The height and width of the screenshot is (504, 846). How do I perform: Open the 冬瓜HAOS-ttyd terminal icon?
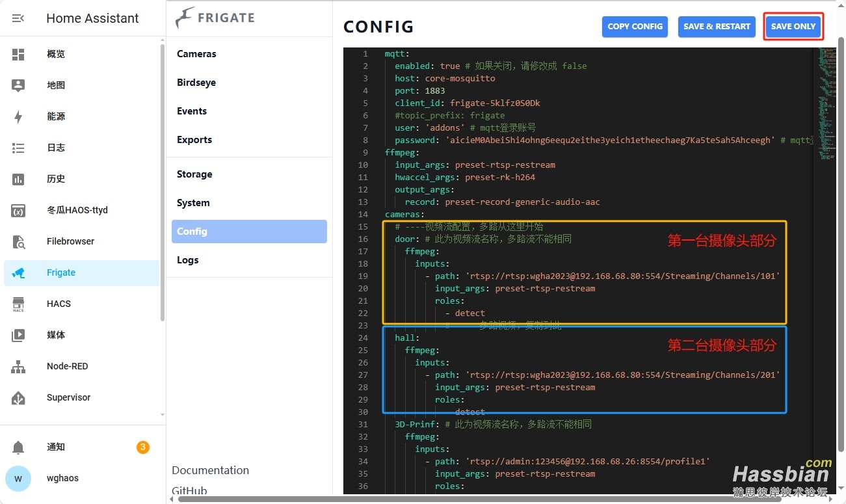tap(18, 210)
